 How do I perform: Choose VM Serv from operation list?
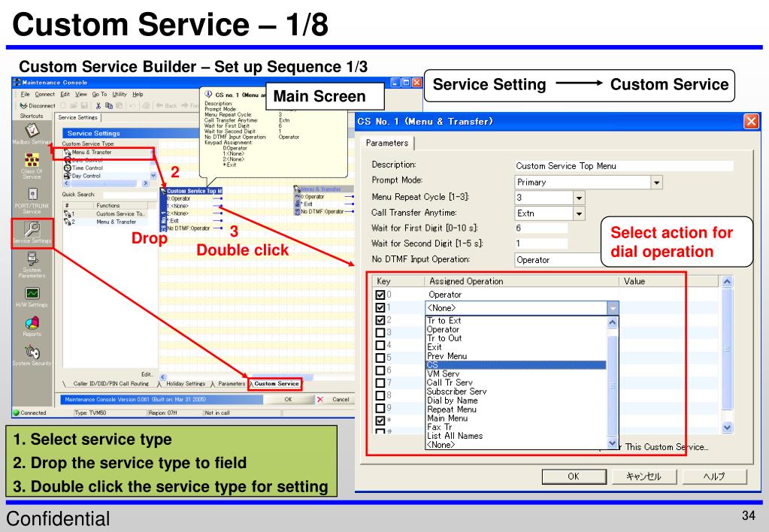(516, 373)
